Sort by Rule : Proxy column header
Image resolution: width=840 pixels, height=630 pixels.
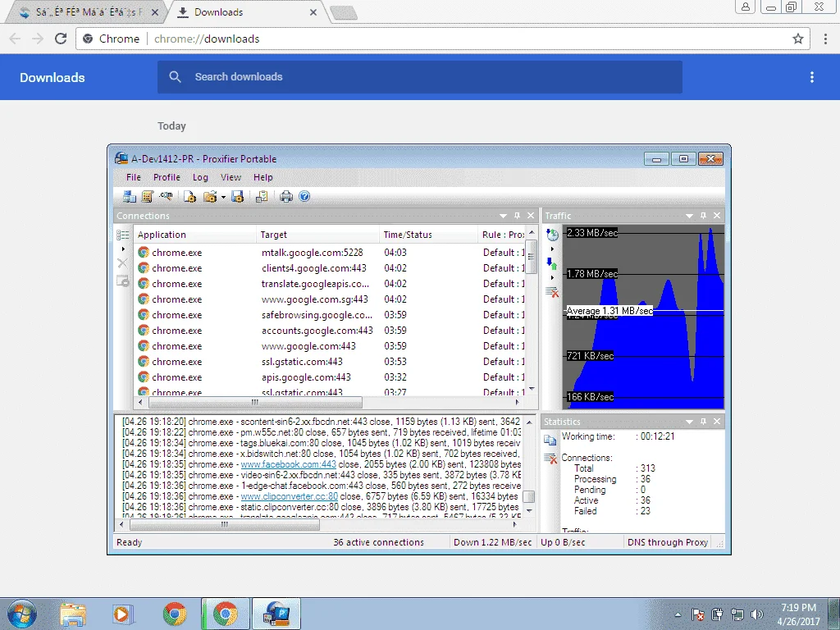pyautogui.click(x=502, y=235)
